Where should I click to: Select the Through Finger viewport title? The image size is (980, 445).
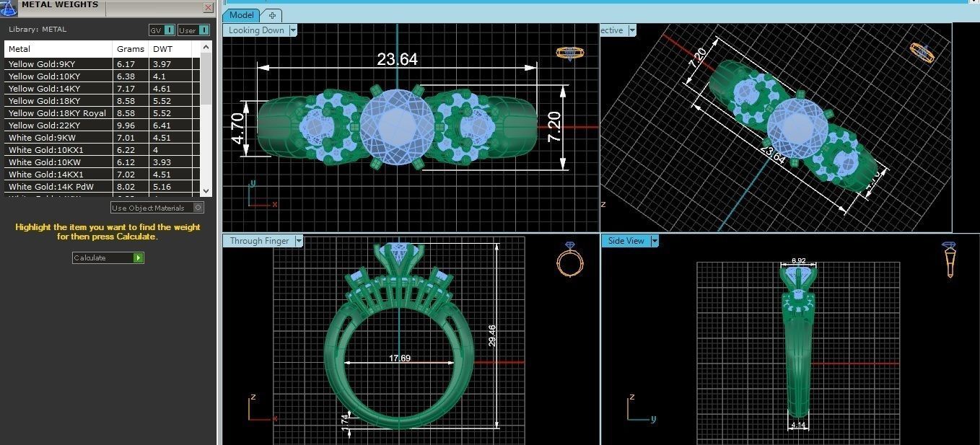[259, 241]
